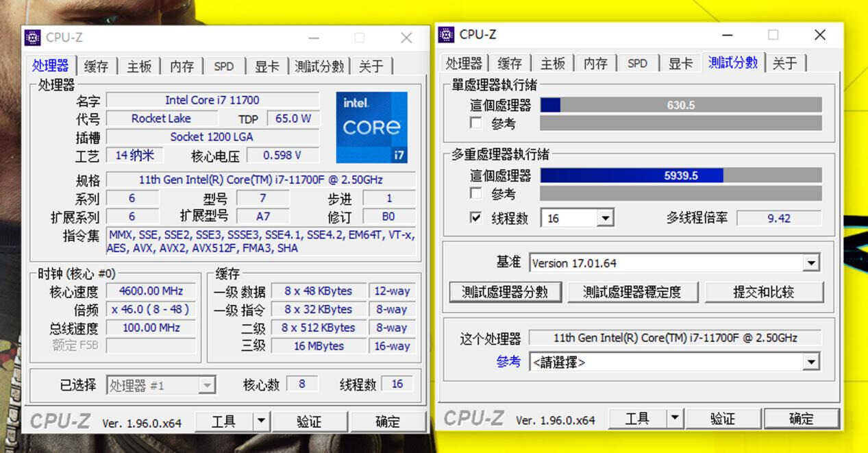This screenshot has height=453, width=868.
Task: Click 验证 button in right window
Action: pos(723,419)
